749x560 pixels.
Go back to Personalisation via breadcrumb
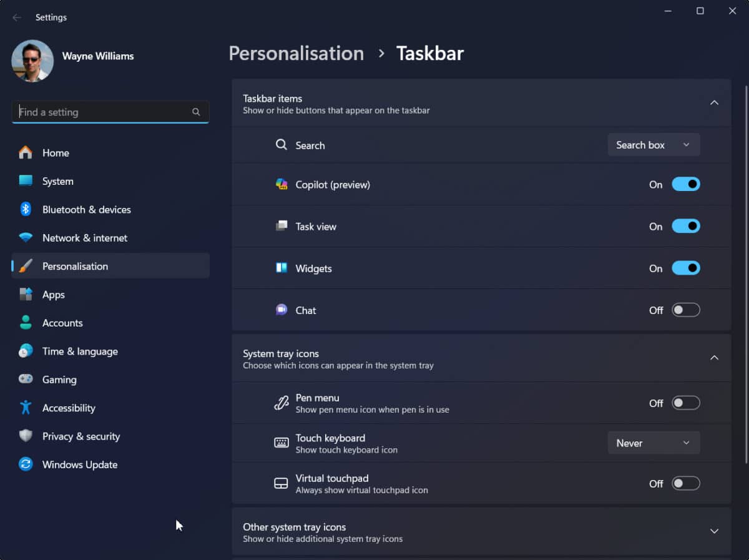click(296, 53)
